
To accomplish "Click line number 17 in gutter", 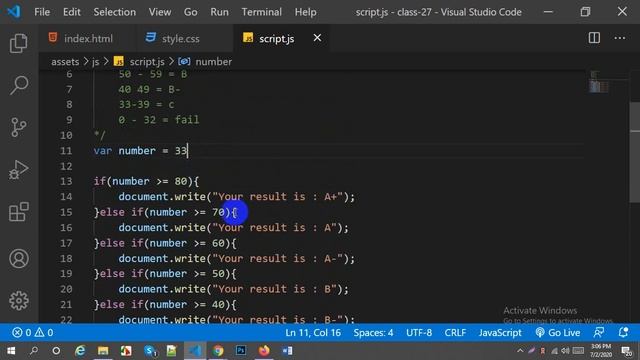I will (x=66, y=243).
